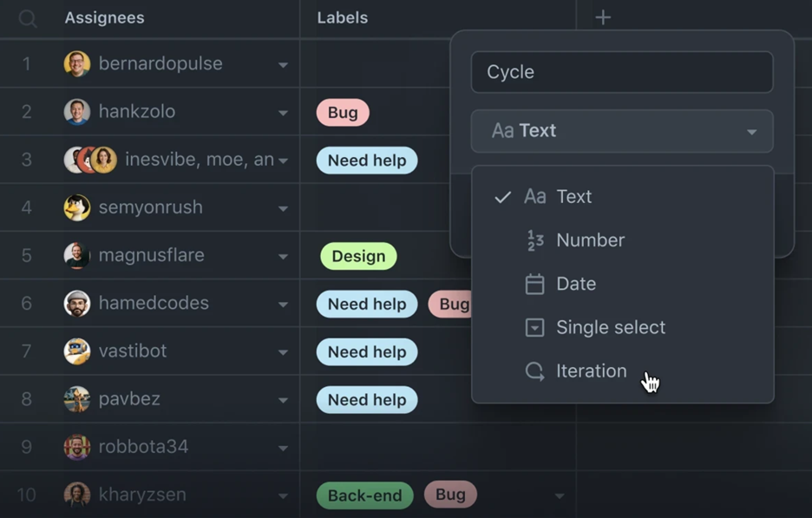Click the search magnifier icon in header
812x518 pixels.
[28, 18]
